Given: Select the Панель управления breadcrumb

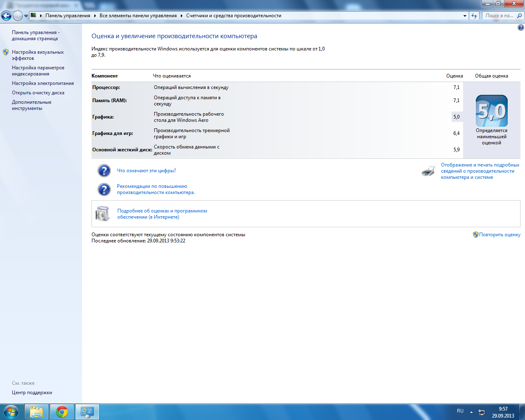Looking at the screenshot, I should [68, 16].
